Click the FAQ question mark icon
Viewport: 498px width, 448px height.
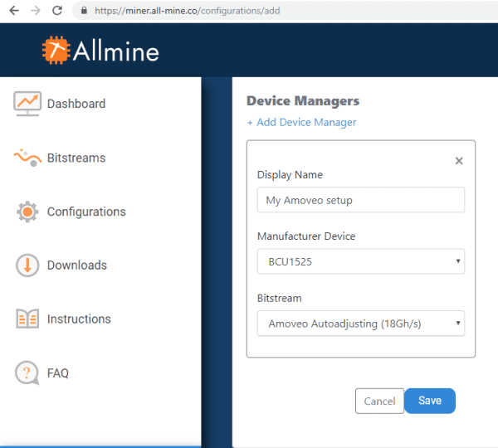tap(27, 373)
